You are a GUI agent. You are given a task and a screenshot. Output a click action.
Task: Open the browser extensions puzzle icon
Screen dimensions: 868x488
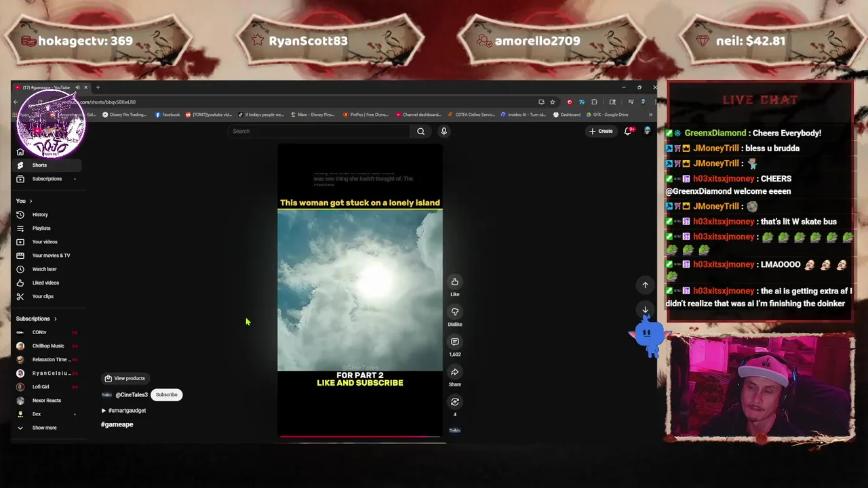point(594,102)
